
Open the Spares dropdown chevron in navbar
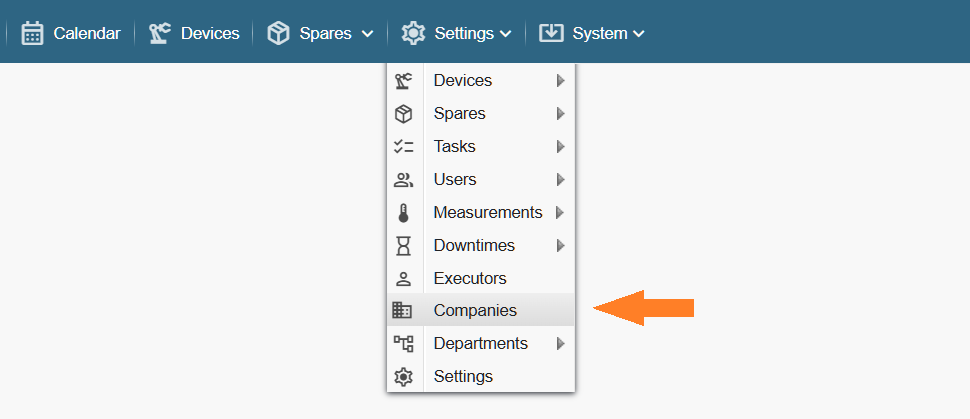click(368, 34)
